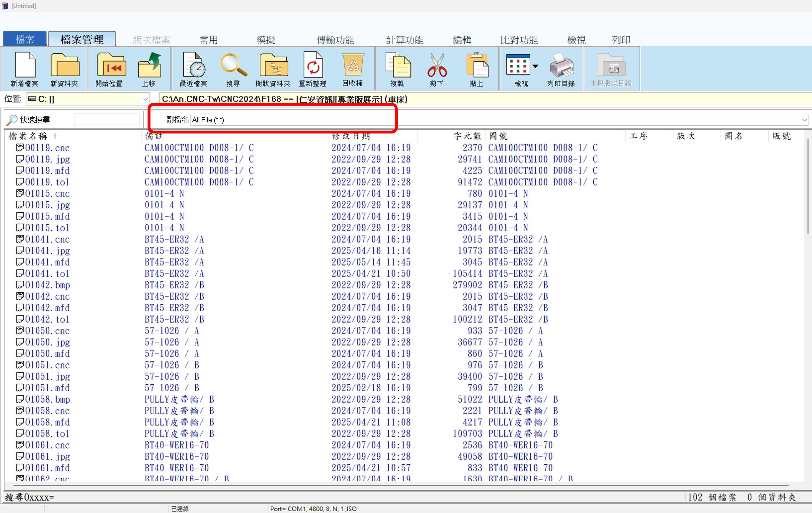This screenshot has height=513, width=812.
Task: Switch to the 傳輸功能 tab
Action: (335, 40)
